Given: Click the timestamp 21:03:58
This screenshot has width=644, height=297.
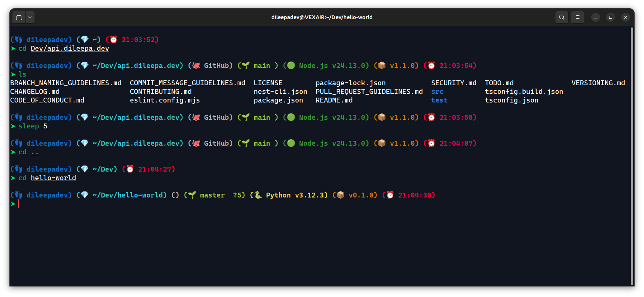Looking at the screenshot, I should [456, 118].
